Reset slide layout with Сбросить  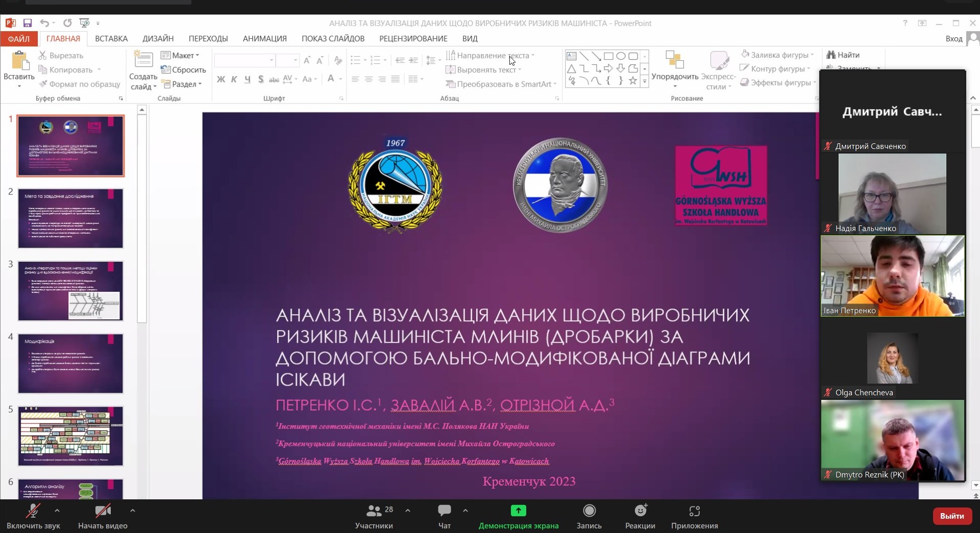(183, 70)
